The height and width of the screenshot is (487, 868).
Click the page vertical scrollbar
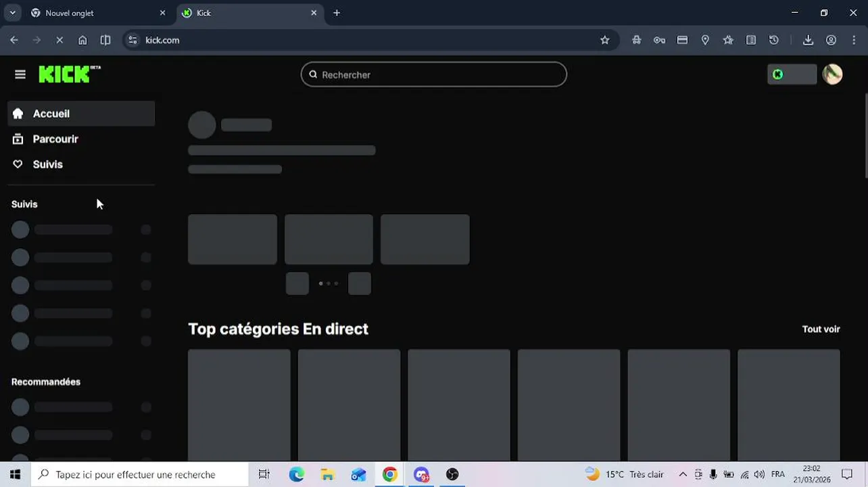click(x=865, y=135)
